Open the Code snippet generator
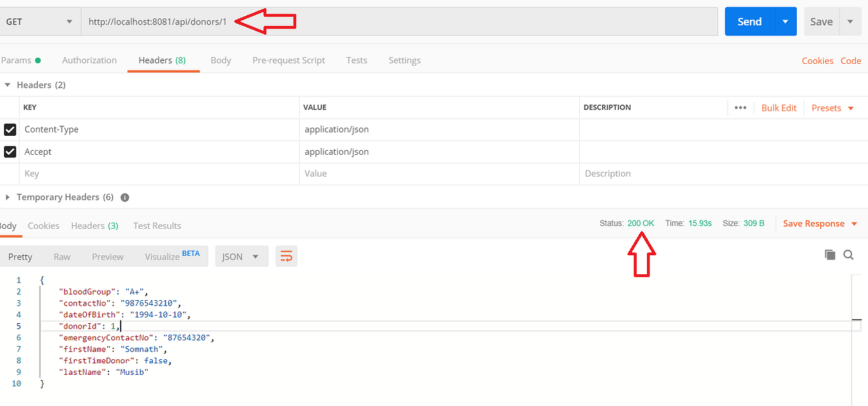Screen dimensions: 868x406 850,60
